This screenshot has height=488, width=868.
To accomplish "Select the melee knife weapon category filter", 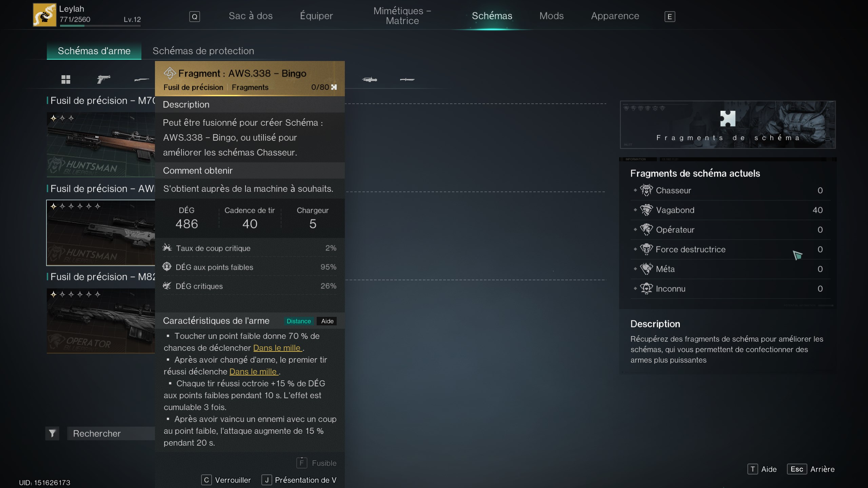I will tap(407, 80).
